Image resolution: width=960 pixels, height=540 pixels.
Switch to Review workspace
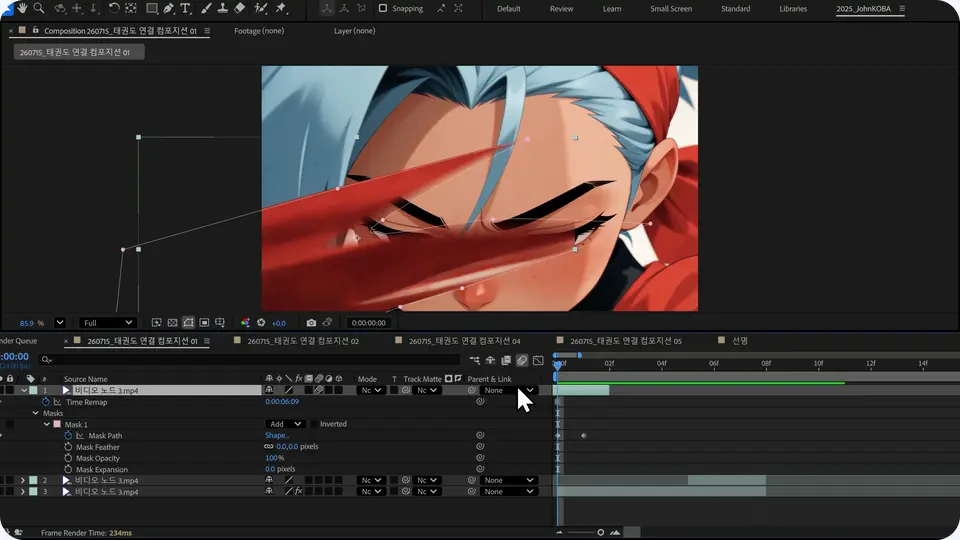pyautogui.click(x=561, y=9)
